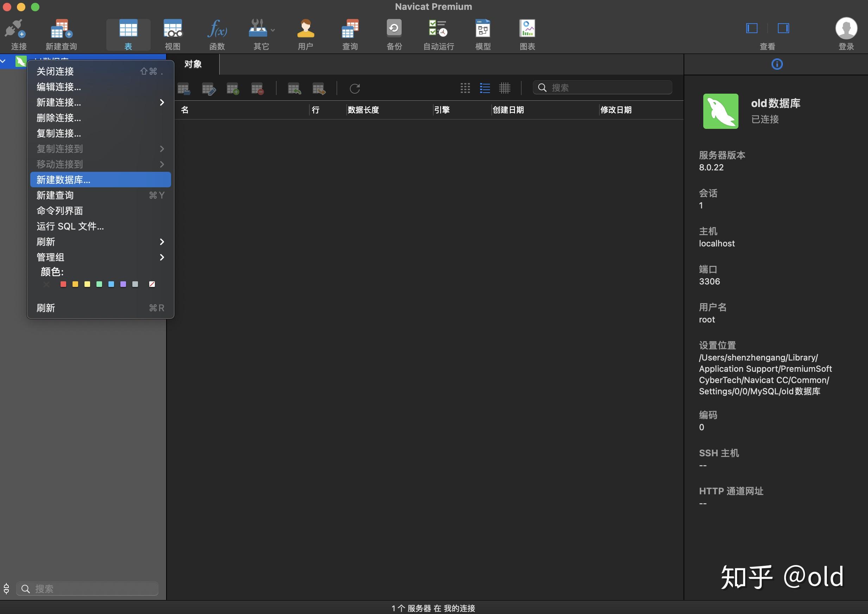Screen dimensions: 868x614
Task: Click the info icon in right panel
Action: (x=776, y=64)
